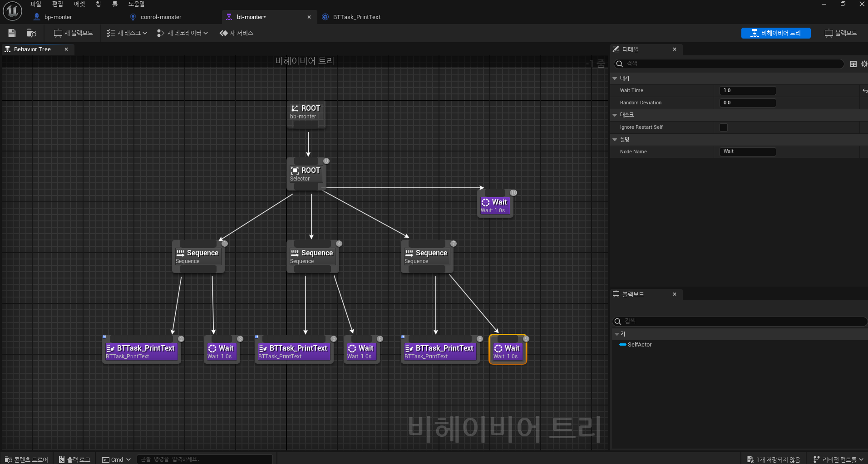Close the 디테일 panel tab
The height and width of the screenshot is (464, 868).
pyautogui.click(x=675, y=49)
